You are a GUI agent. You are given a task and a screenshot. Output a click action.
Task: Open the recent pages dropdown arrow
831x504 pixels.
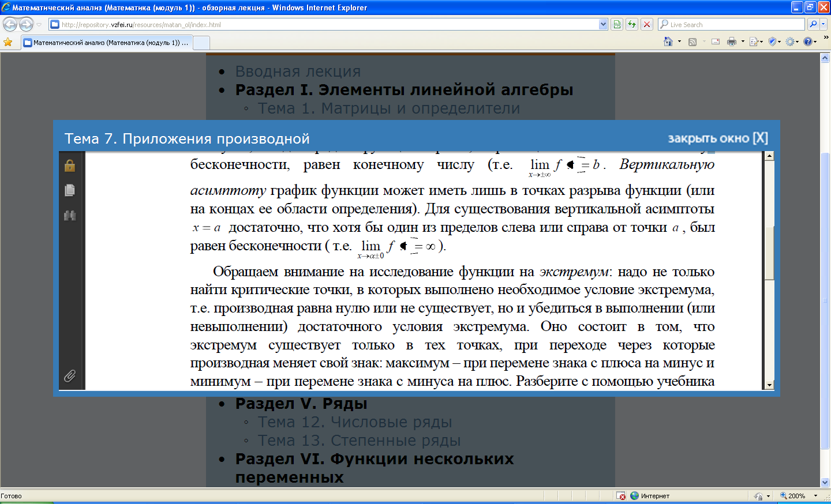tap(39, 25)
